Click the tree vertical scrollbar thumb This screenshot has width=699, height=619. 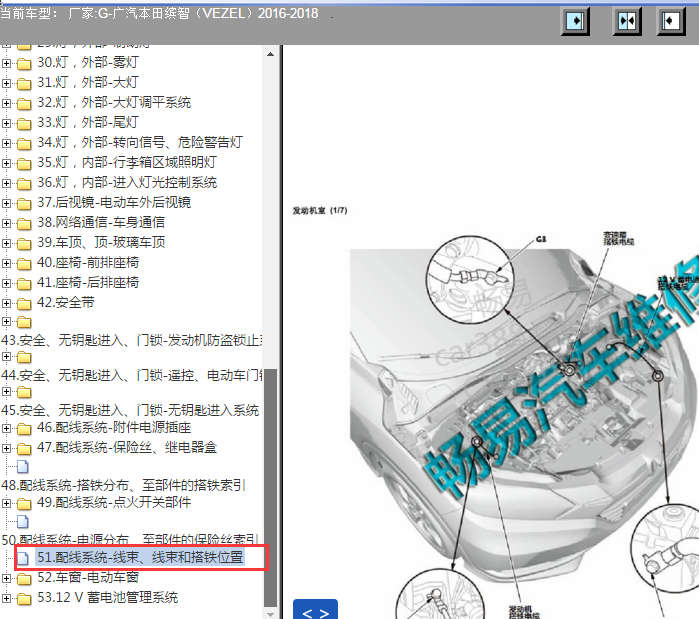270,488
